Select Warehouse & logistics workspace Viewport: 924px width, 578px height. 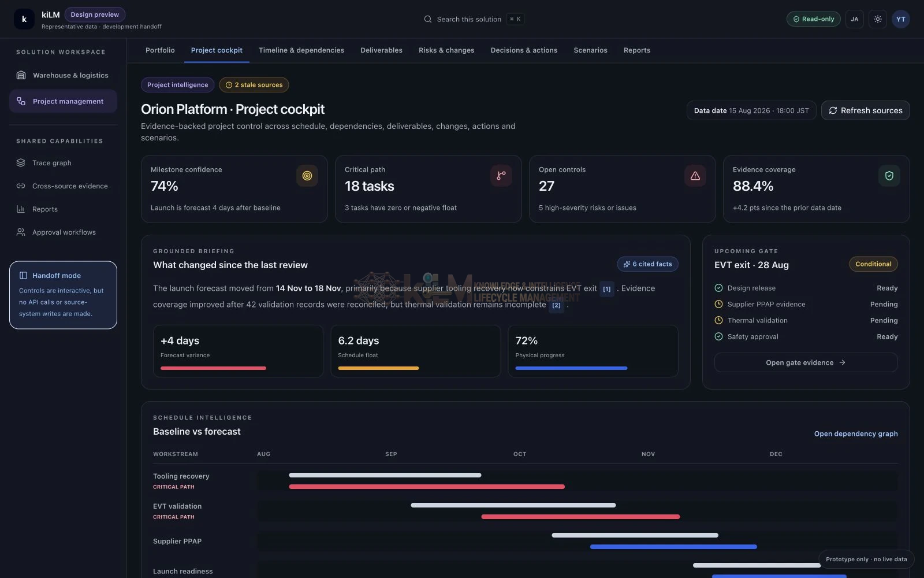pyautogui.click(x=63, y=75)
